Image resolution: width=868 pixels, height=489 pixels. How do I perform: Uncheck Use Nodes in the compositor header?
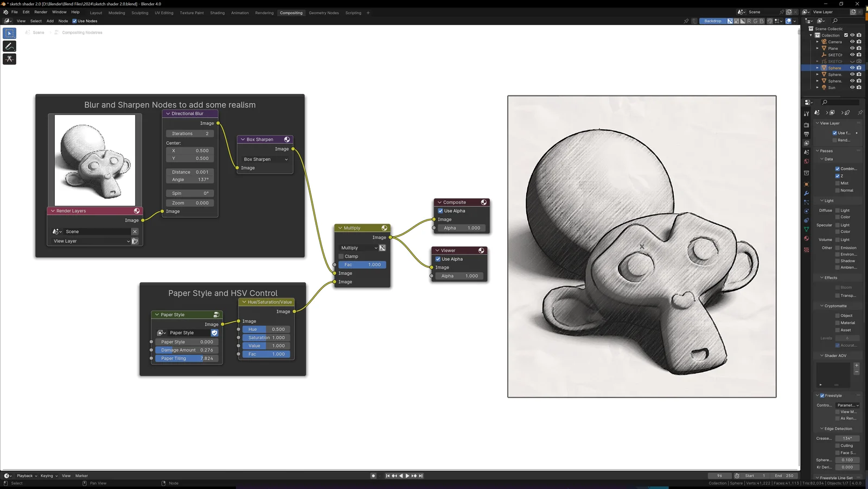pos(76,21)
